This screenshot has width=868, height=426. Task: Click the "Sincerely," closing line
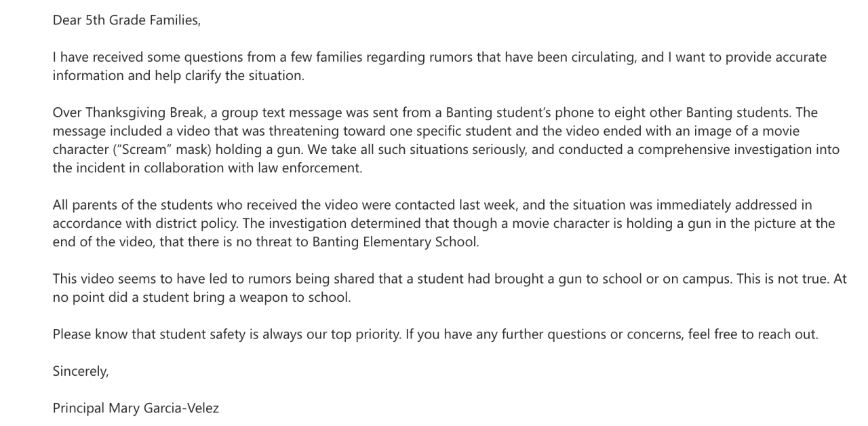pyautogui.click(x=81, y=371)
